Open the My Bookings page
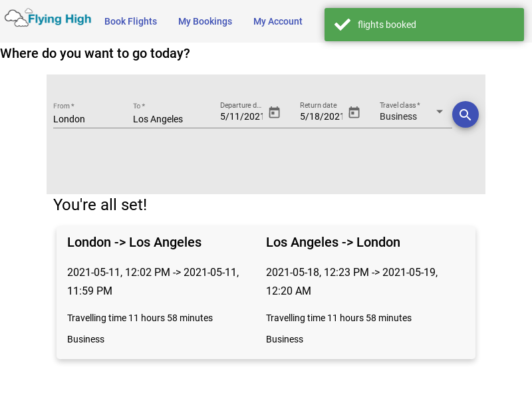 [205, 21]
